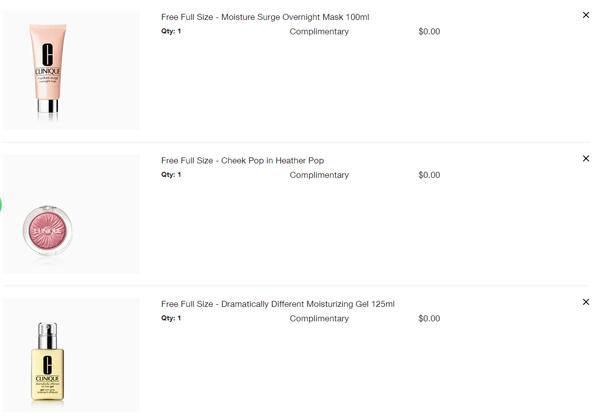
Task: Click the green circle at the left edge
Action: click(x=1, y=205)
